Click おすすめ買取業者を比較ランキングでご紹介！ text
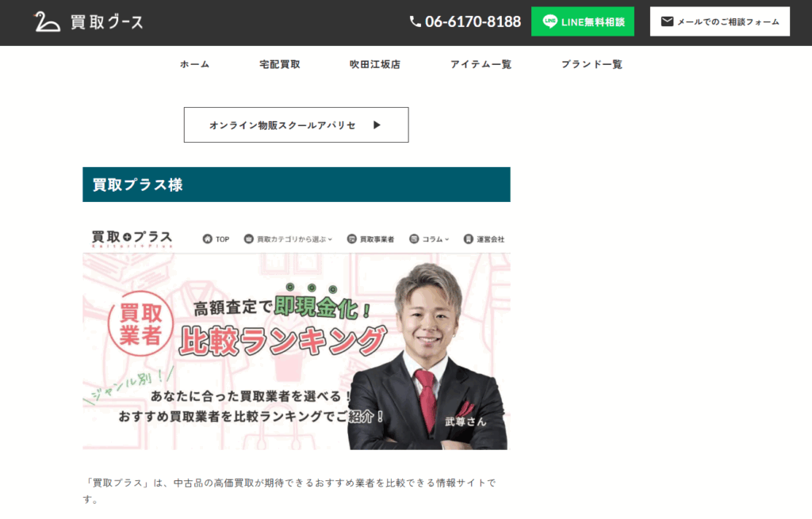Screen dimensions: 812x519 (251, 416)
